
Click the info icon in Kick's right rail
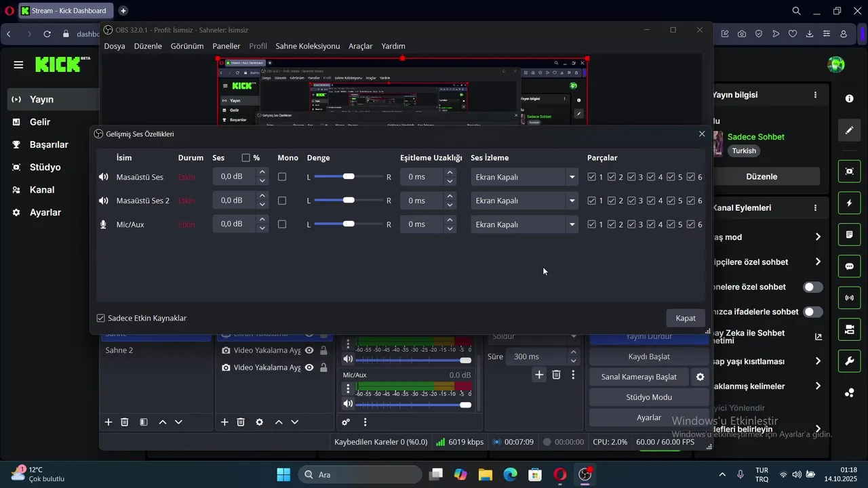850,98
